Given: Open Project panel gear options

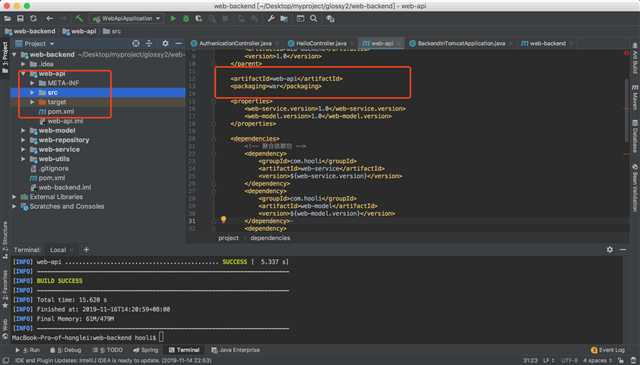Looking at the screenshot, I should pos(165,43).
